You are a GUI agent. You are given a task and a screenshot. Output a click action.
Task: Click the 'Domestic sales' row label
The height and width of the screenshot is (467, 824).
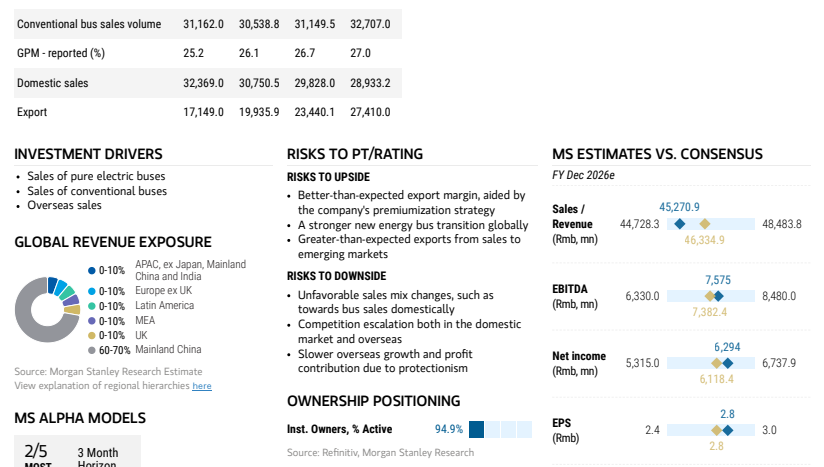point(53,83)
